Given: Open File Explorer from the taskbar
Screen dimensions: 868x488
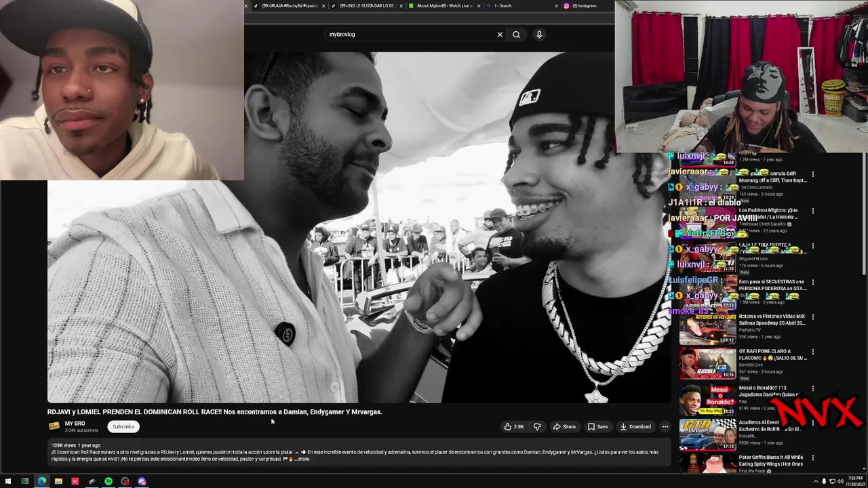Looking at the screenshot, I should (58, 481).
